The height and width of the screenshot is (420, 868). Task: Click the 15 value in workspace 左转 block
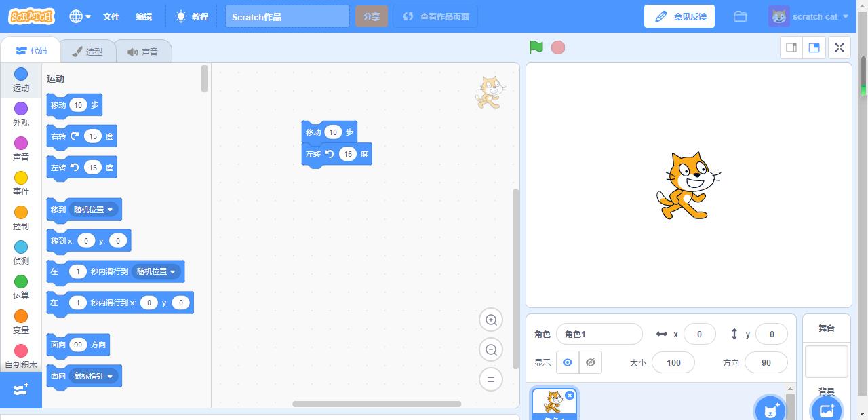click(347, 154)
